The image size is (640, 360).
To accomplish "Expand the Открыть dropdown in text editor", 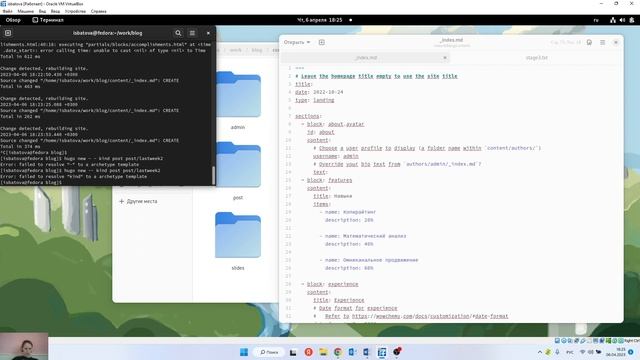I will (297, 42).
